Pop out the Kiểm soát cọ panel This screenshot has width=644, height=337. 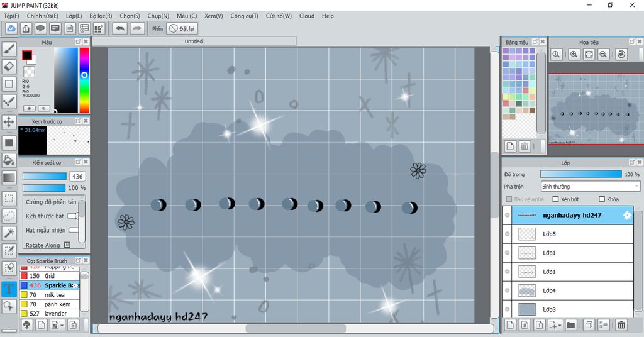78,162
